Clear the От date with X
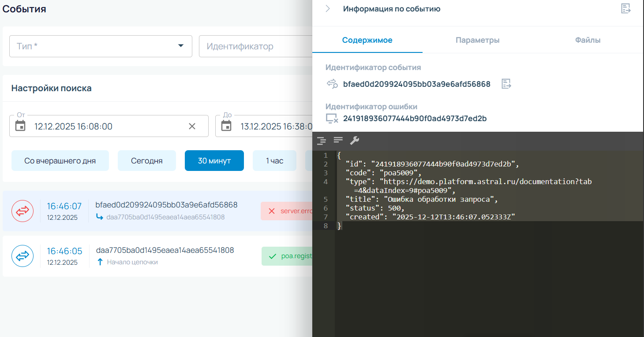 tap(192, 126)
